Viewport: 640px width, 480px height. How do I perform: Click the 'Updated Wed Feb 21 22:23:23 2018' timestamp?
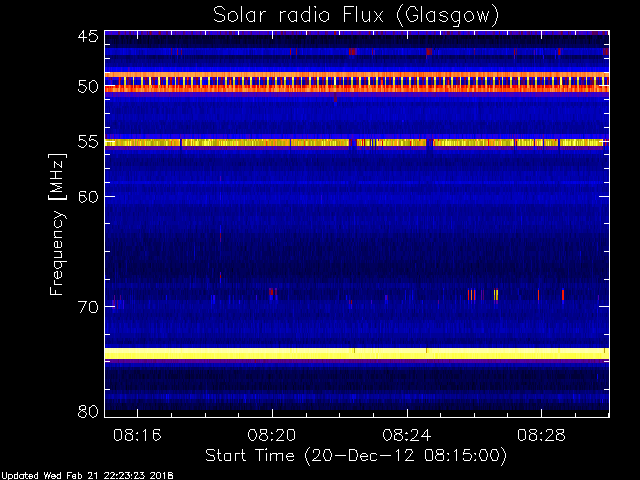point(87,476)
